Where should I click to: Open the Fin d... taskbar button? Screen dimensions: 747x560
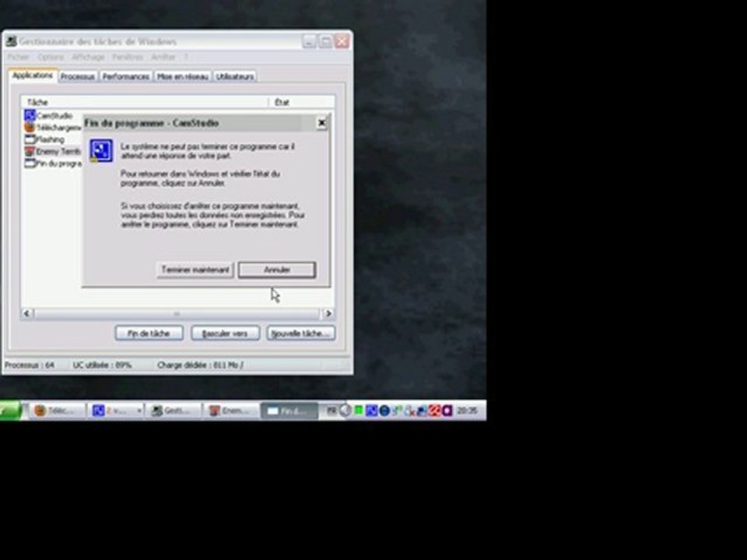(x=289, y=411)
